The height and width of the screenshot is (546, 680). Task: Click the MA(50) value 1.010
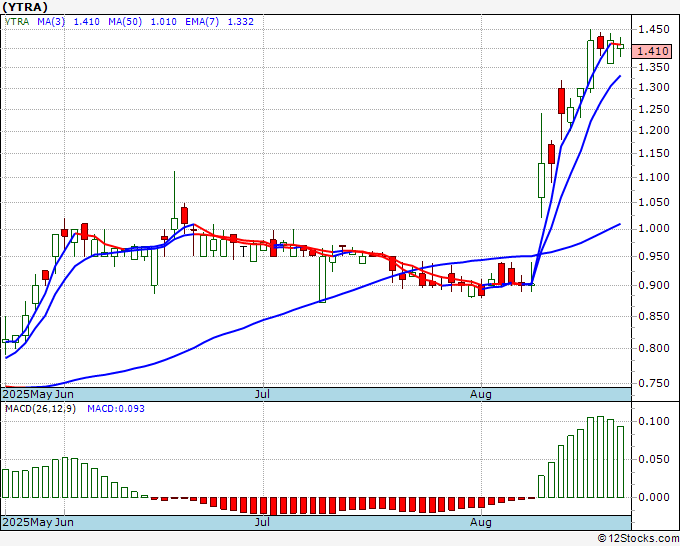pos(163,22)
